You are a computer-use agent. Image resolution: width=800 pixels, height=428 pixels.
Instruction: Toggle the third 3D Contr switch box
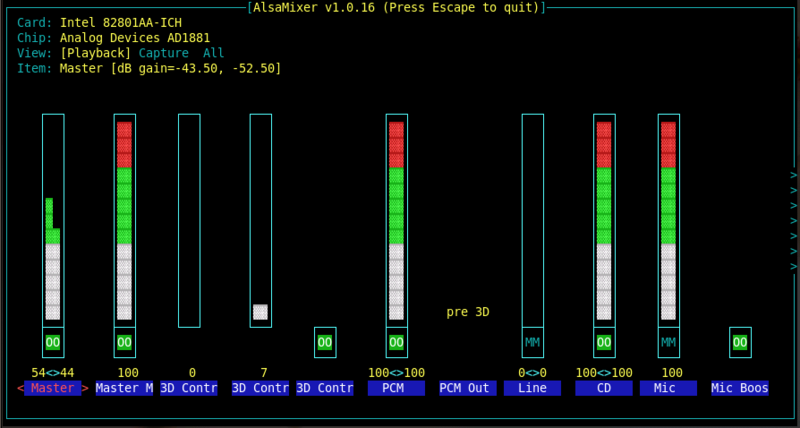pyautogui.click(x=325, y=342)
